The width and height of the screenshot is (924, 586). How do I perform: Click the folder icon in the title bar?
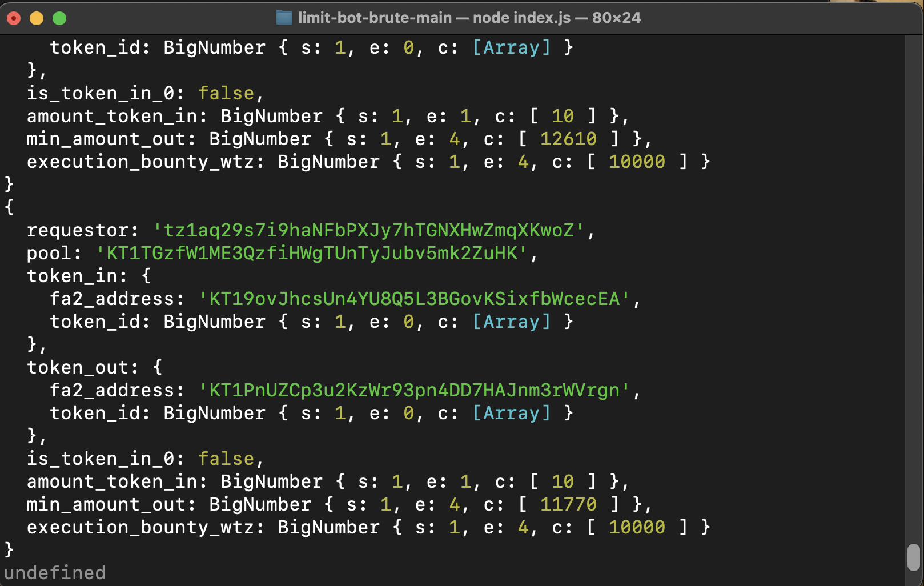pyautogui.click(x=284, y=18)
